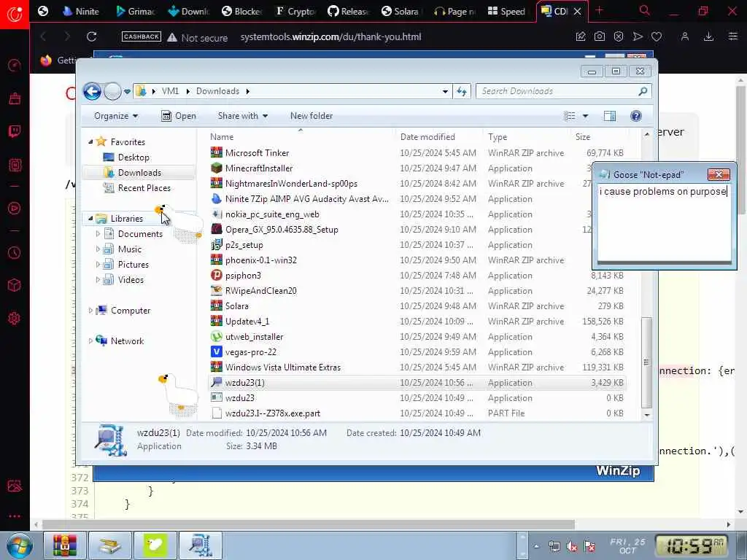Image resolution: width=747 pixels, height=560 pixels.
Task: Click Explorer refresh address button
Action: coord(462,91)
